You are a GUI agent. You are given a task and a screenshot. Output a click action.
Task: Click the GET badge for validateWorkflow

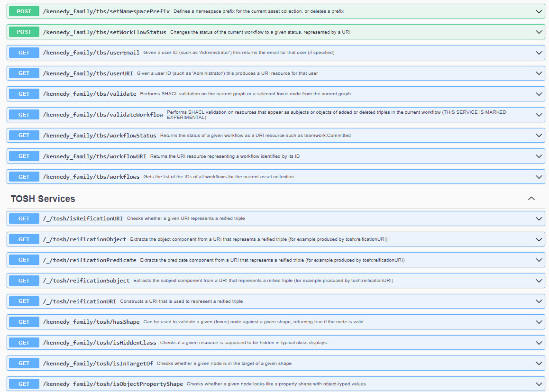click(x=24, y=115)
